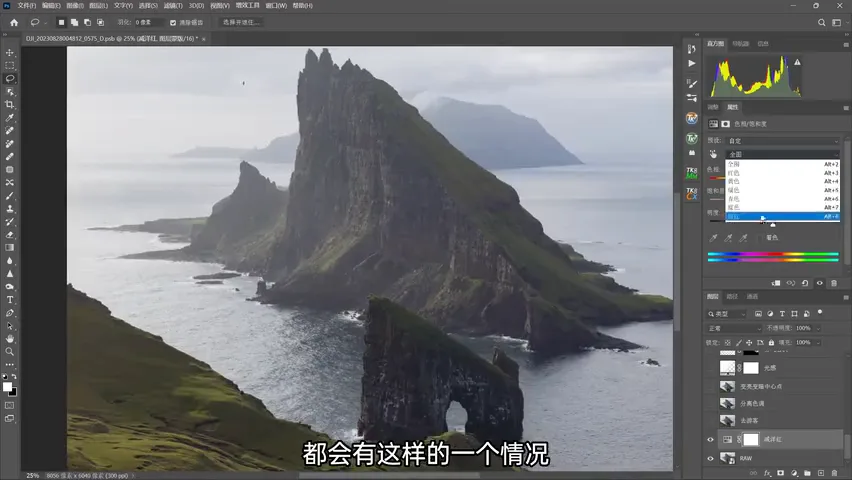Hide the selected Hue/Saturation adjustment layer
Screen dimensions: 852x480
click(x=710, y=439)
